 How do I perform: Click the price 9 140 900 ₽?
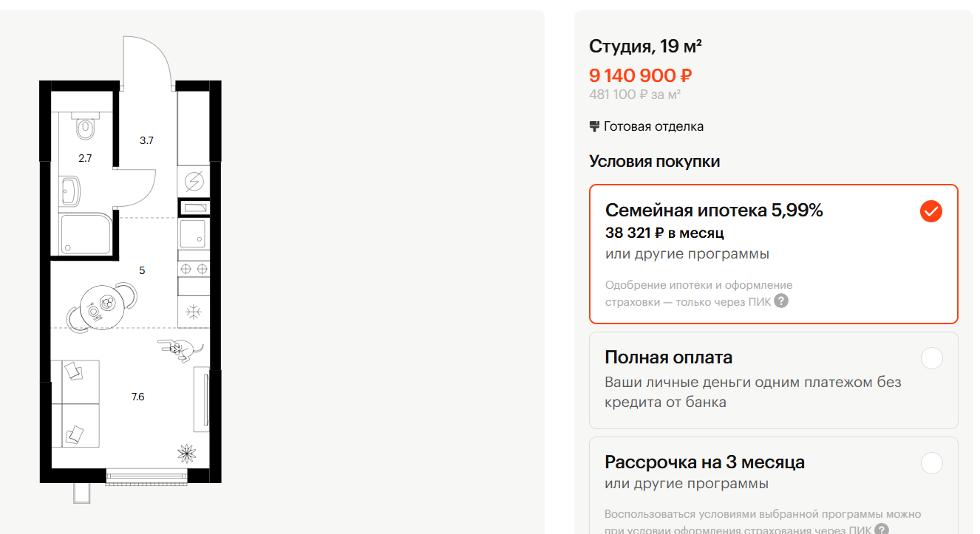[640, 75]
